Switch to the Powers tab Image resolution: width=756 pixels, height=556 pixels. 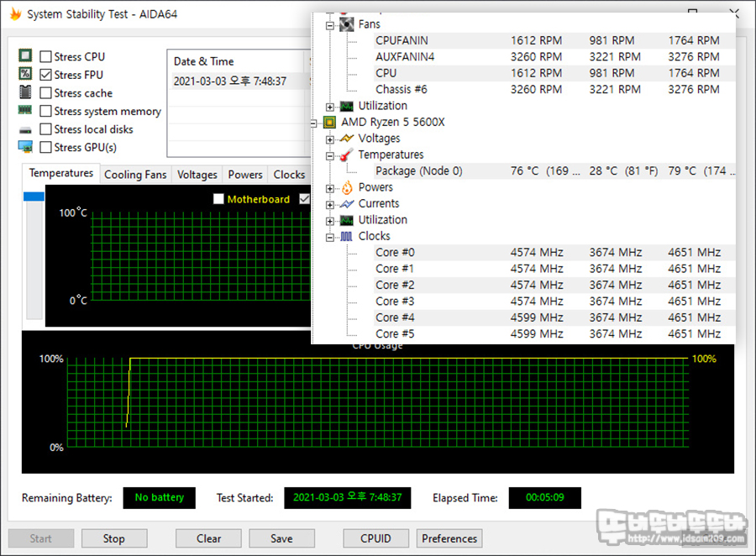[245, 175]
